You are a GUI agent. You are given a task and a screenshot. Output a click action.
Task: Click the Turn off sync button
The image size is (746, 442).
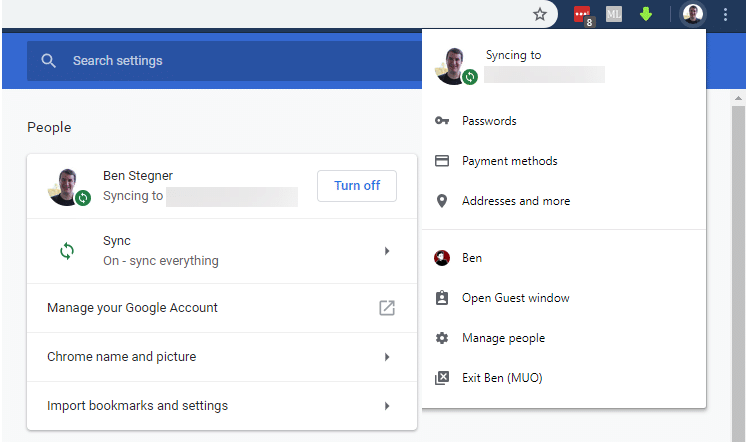pos(357,186)
